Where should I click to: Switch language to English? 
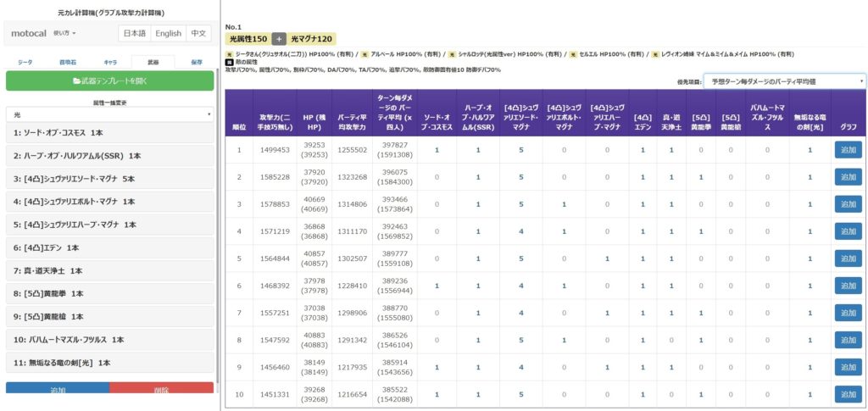pyautogui.click(x=168, y=33)
